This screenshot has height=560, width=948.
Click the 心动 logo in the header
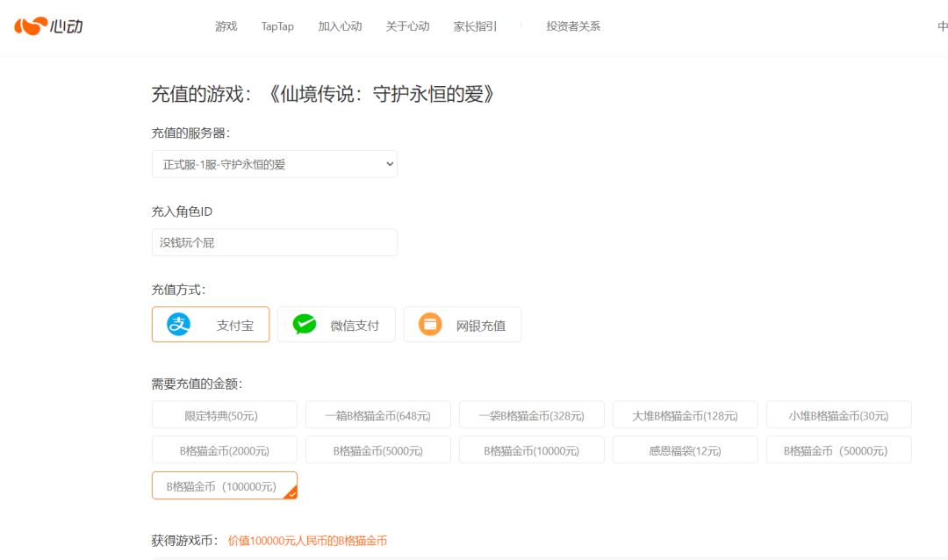(x=48, y=26)
